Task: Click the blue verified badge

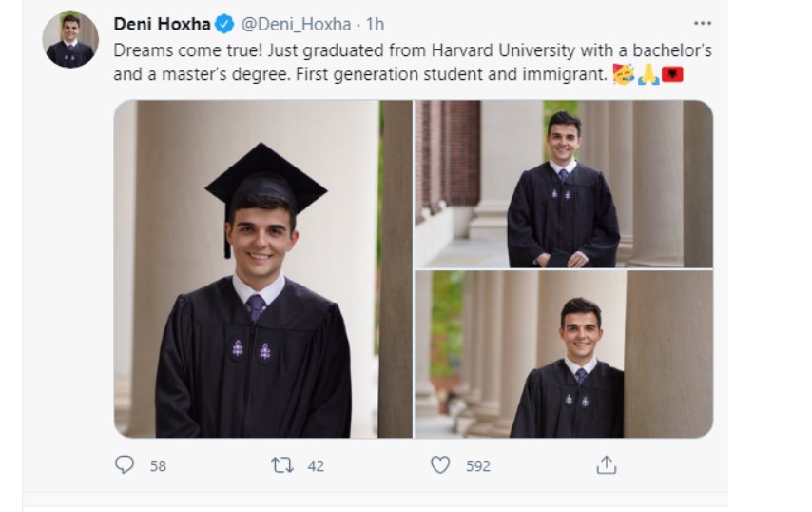Action: click(224, 24)
